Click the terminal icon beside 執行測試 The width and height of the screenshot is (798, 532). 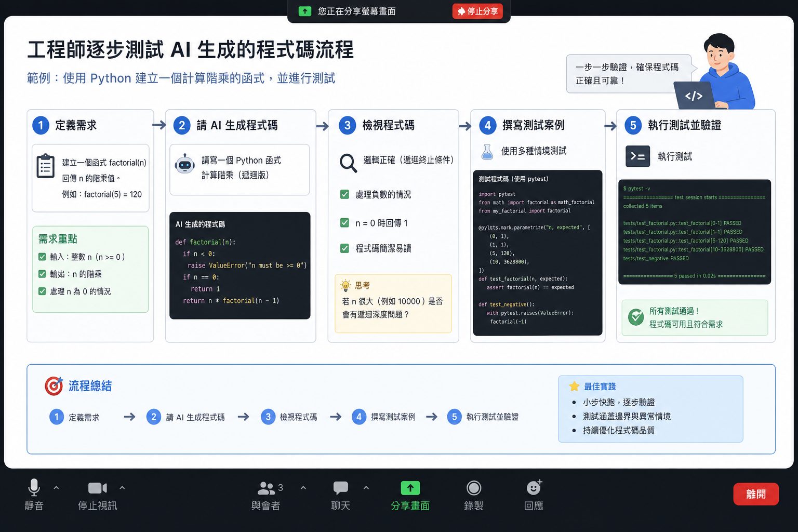(638, 156)
